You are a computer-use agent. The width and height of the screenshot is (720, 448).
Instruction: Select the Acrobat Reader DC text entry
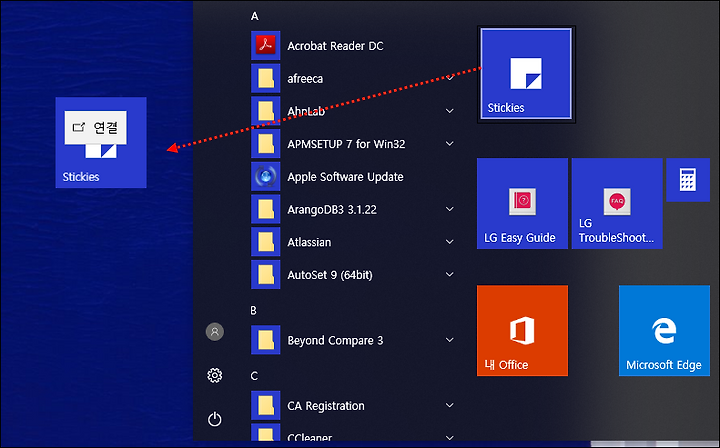tap(335, 46)
